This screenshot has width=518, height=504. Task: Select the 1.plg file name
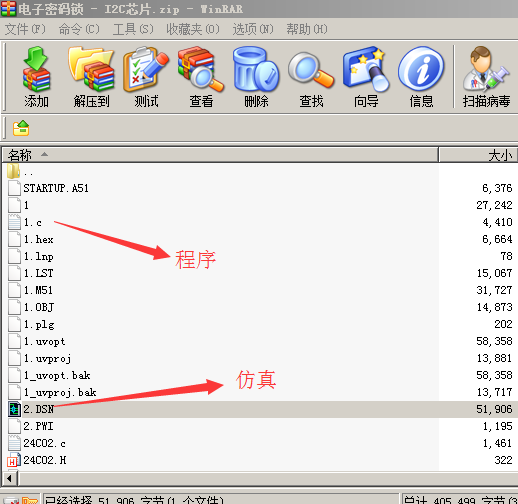(39, 324)
